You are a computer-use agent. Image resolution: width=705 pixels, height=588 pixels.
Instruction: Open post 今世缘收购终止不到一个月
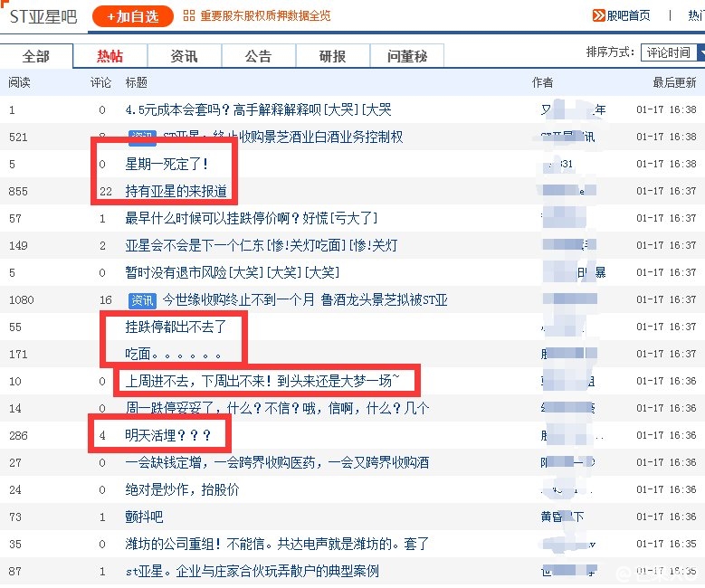point(305,299)
